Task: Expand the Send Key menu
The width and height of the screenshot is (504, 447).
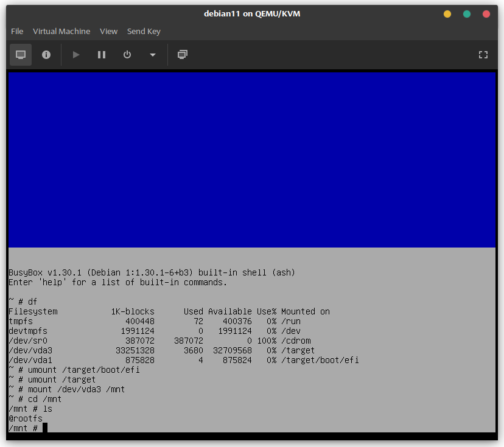Action: point(144,31)
